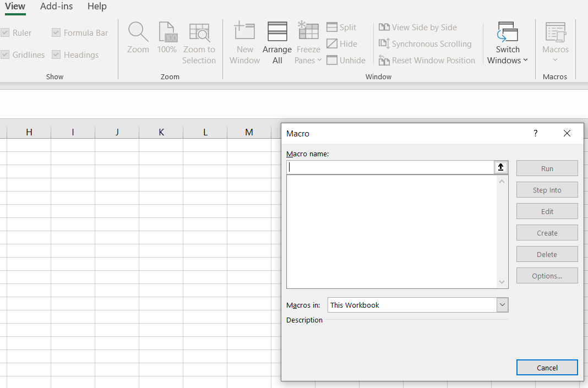Enable View Side by Side

418,28
